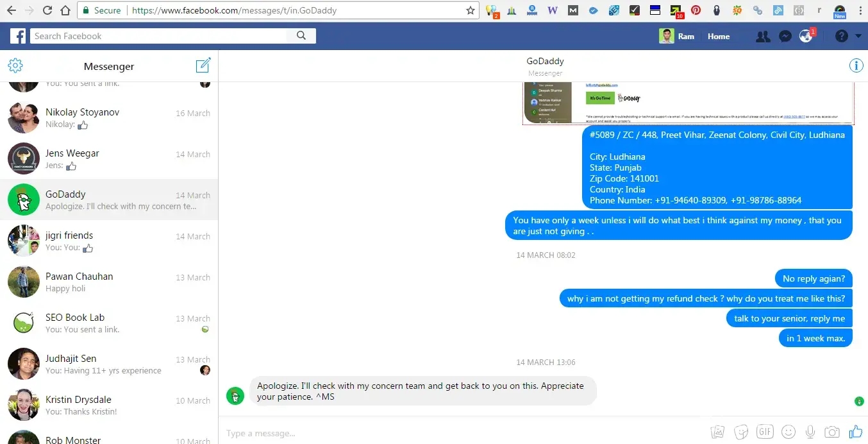This screenshot has height=444, width=868.
Task: Choose a sticker to send
Action: tap(741, 432)
